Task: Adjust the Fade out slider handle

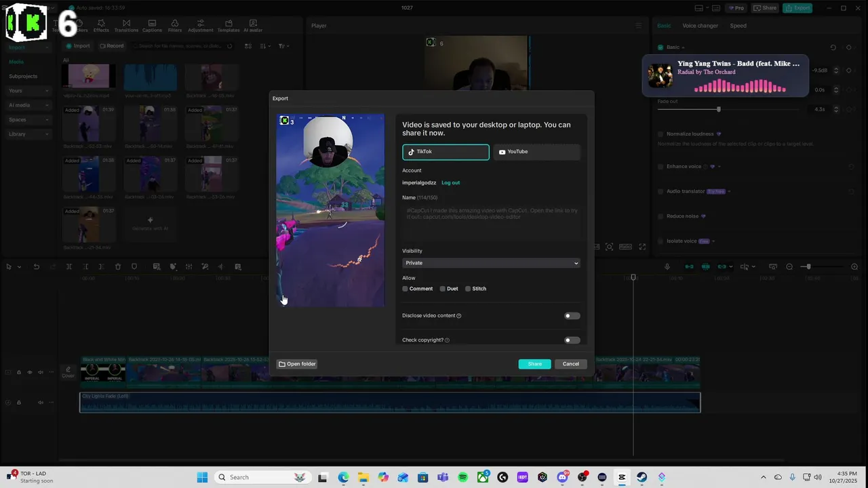Action: (718, 109)
